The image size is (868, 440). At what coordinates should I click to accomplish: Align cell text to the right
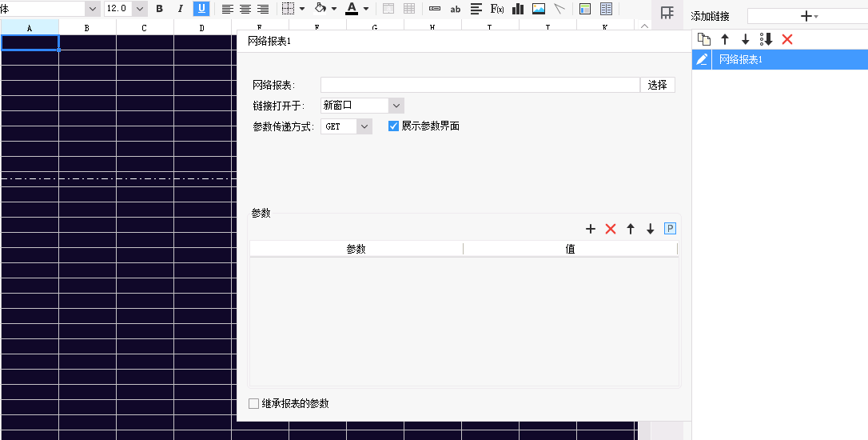(x=263, y=9)
